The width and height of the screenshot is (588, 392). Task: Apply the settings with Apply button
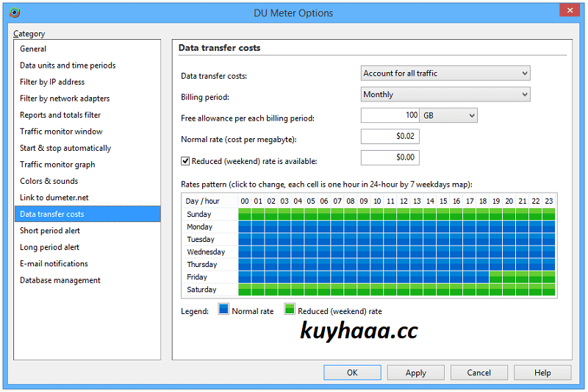click(416, 372)
